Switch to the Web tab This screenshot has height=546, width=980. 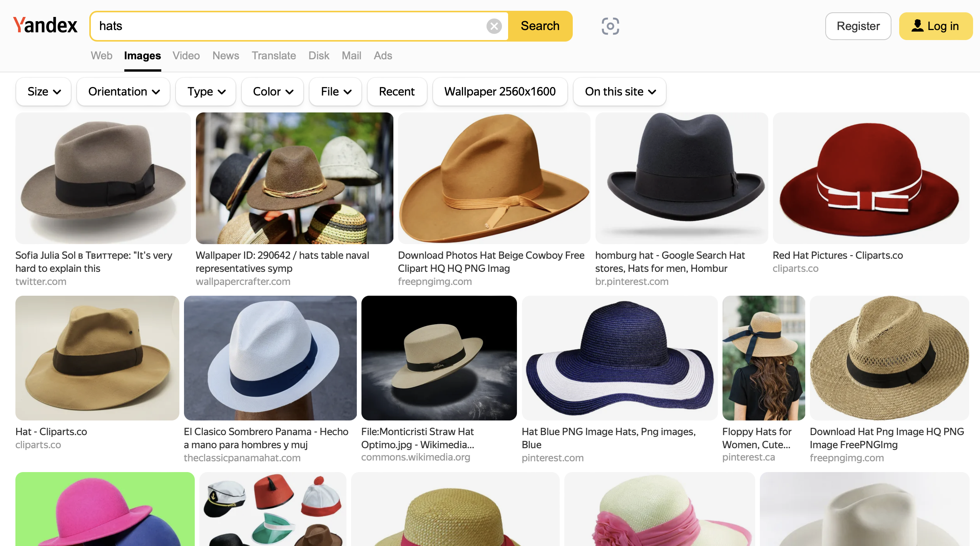[102, 55]
